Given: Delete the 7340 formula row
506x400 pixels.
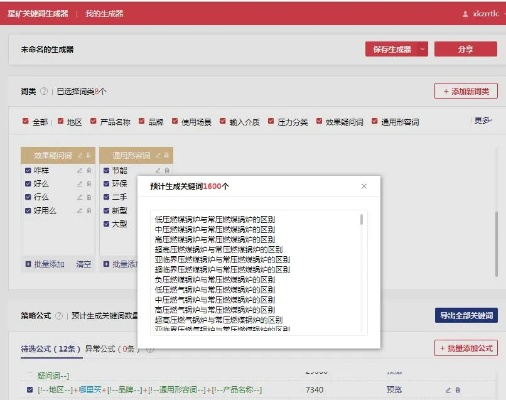Looking at the screenshot, I should click(458, 390).
